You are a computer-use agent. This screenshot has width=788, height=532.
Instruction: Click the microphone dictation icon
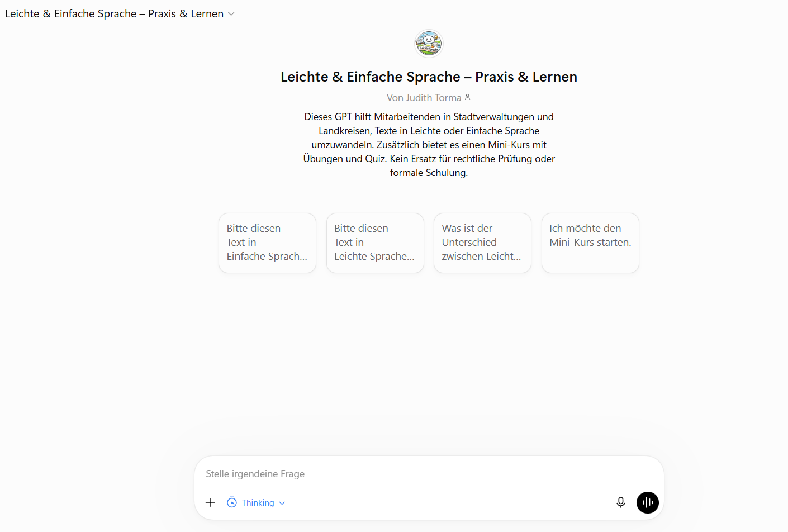point(620,502)
